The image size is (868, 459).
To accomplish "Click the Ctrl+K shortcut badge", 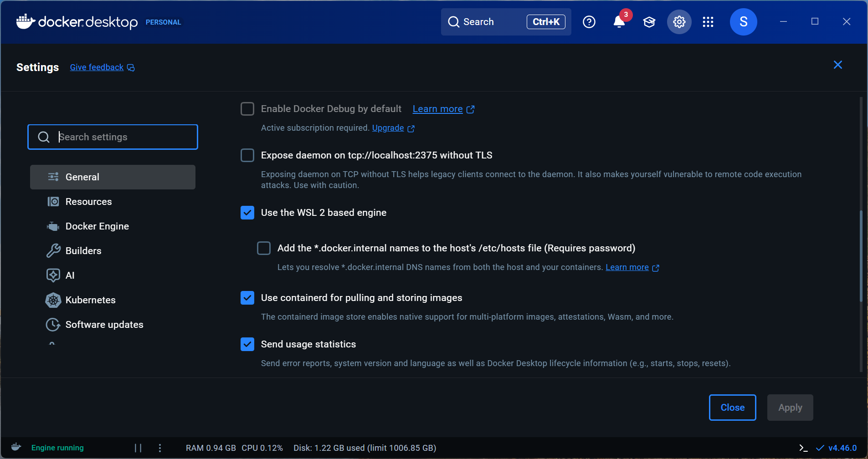I will [546, 22].
